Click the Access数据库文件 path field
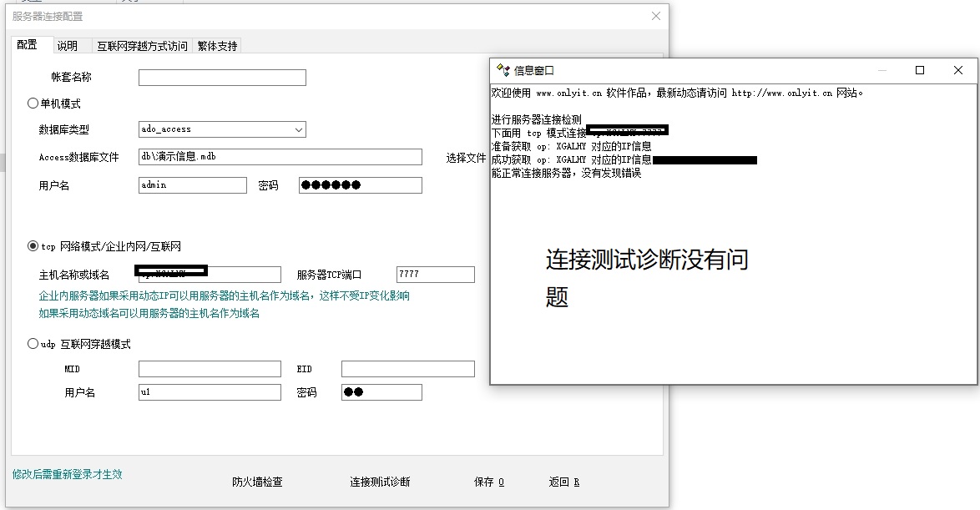980x510 pixels. coord(280,157)
